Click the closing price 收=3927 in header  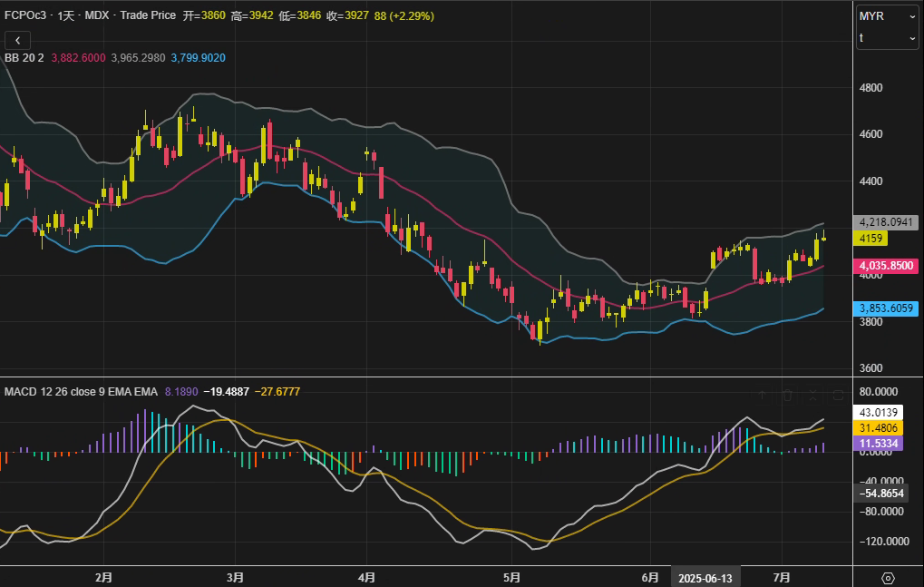pos(347,16)
